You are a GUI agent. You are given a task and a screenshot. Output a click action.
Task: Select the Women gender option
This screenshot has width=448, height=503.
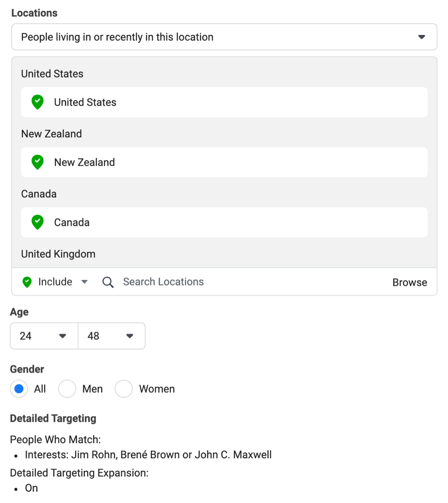(124, 389)
